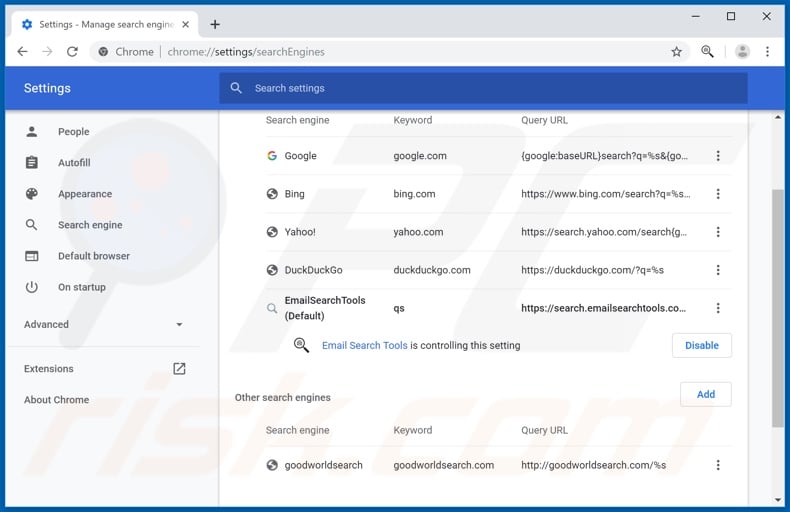The width and height of the screenshot is (790, 512).
Task: Disable the Email Search Tools extension
Action: [x=701, y=345]
